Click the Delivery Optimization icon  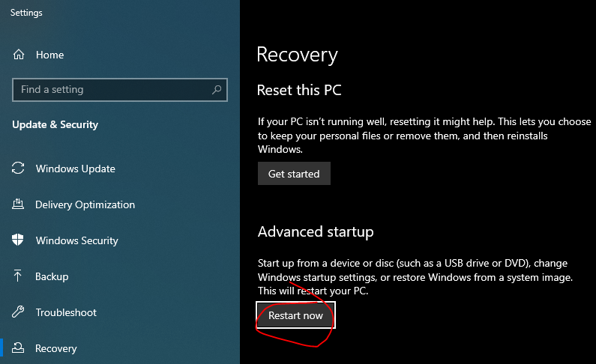pyautogui.click(x=19, y=204)
